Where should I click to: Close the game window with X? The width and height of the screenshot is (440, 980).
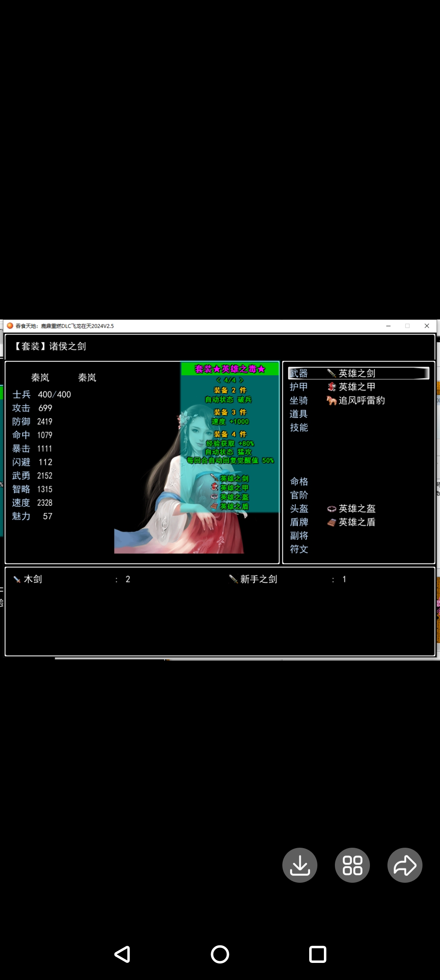pos(427,326)
